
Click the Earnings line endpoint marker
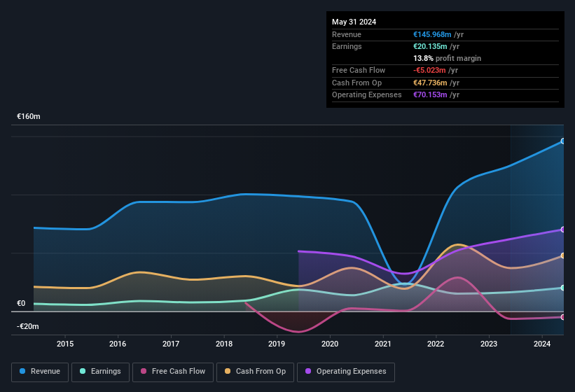pos(563,288)
